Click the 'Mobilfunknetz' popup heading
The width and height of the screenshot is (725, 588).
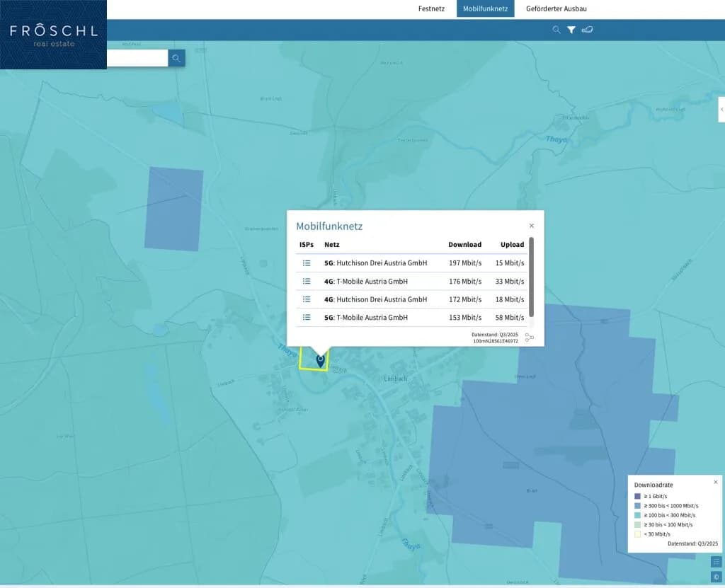pyautogui.click(x=329, y=226)
